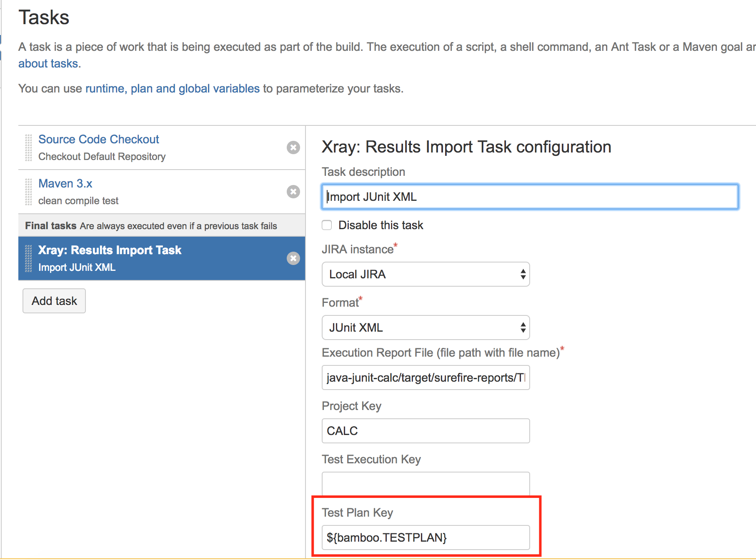Open the JIRA instance dropdown
Viewport: 756px width, 560px height.
click(x=426, y=274)
